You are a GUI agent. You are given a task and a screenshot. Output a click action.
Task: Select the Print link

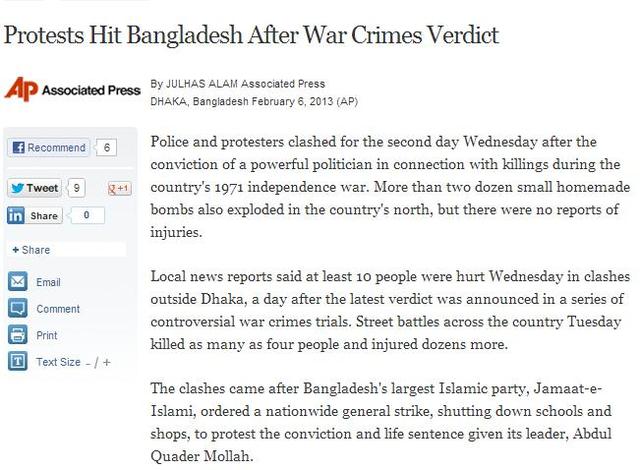click(x=47, y=335)
